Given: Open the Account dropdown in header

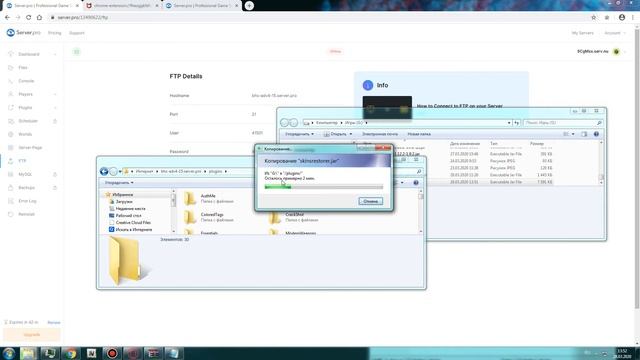Looking at the screenshot, I should click(614, 33).
